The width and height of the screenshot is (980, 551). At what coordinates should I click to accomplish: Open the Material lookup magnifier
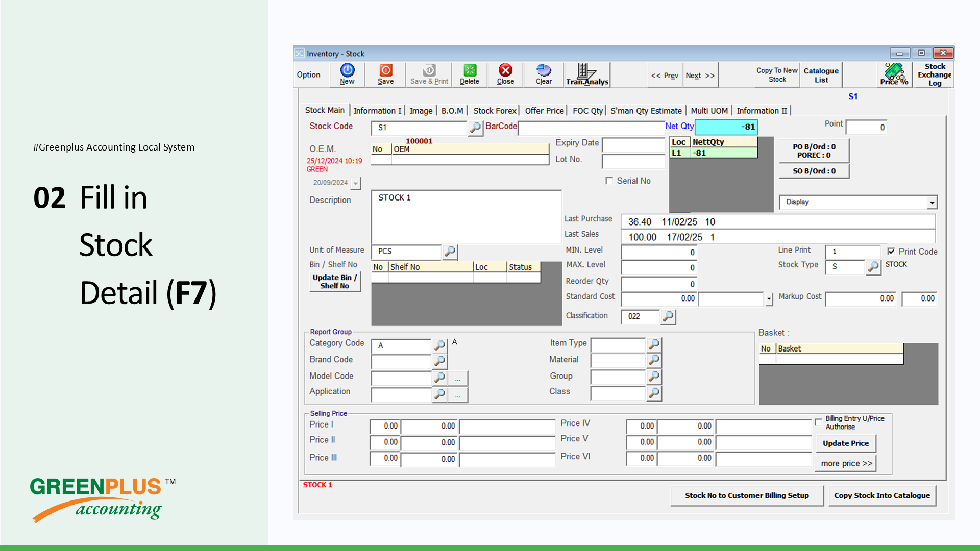[654, 360]
